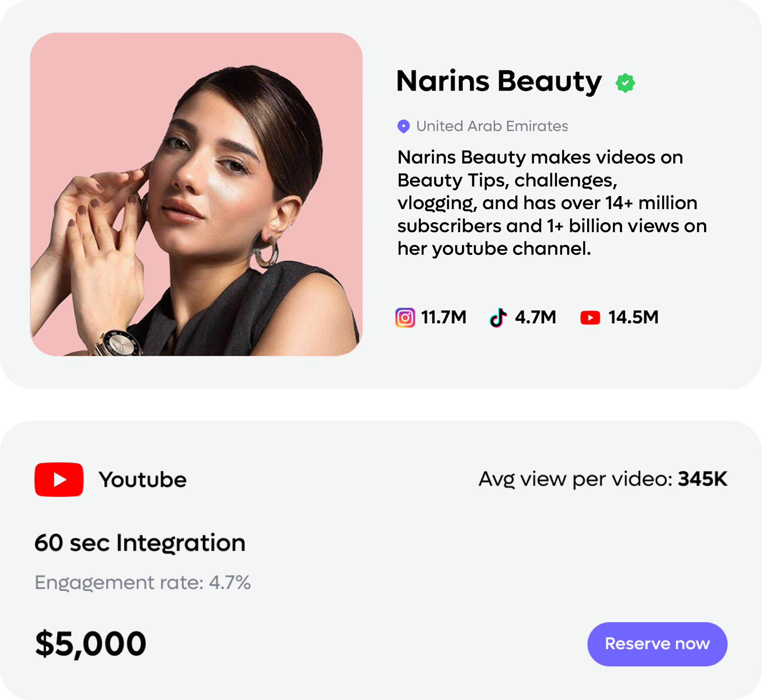This screenshot has width=762, height=700.
Task: Click the Instagram icon
Action: pyautogui.click(x=405, y=317)
